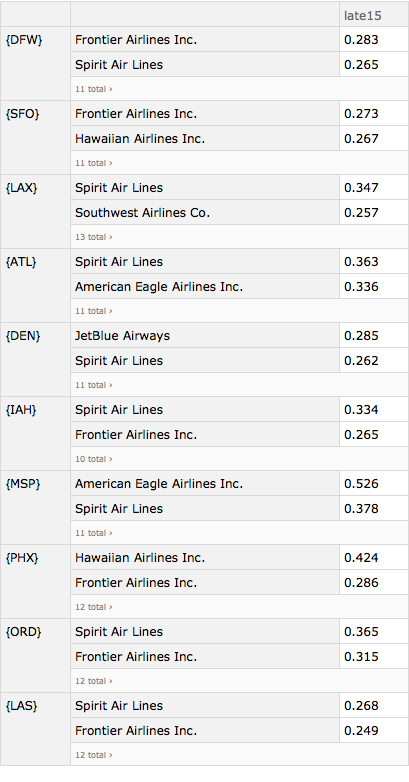Click Southwest Airlines Co. entry under LAX
This screenshot has width=409, height=782.
point(142,212)
